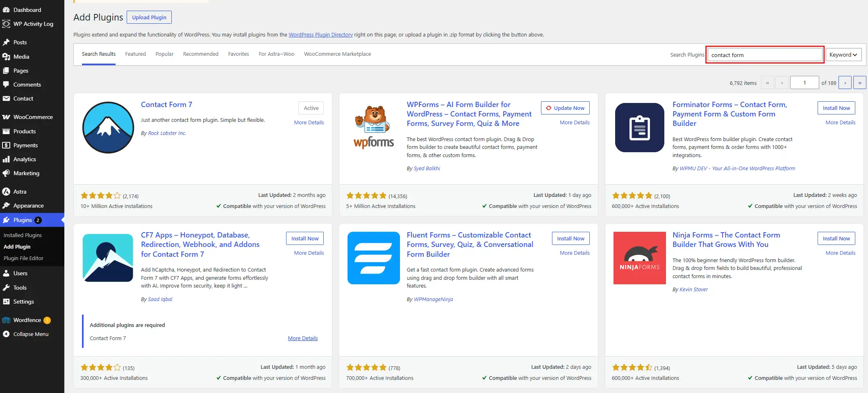The image size is (868, 393).
Task: Open the Saad Iqbal author link
Action: pos(160,299)
